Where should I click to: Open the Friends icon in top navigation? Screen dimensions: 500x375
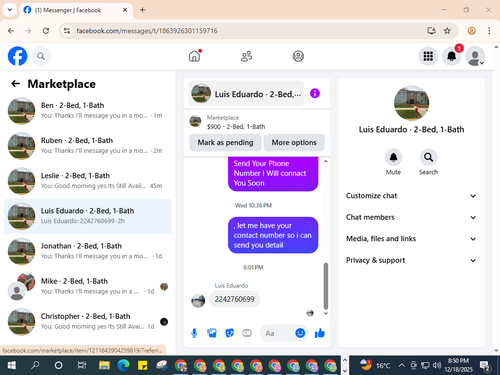246,56
